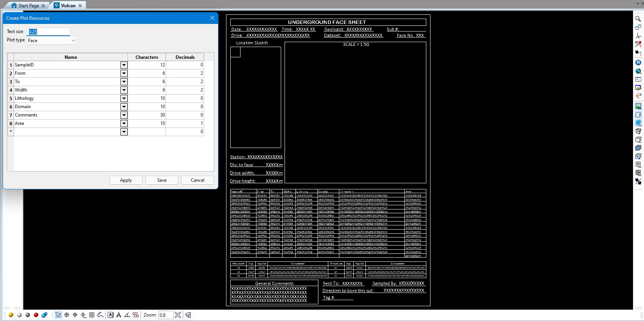Click the blue circled R icon
This screenshot has height=321, width=644.
click(x=638, y=63)
